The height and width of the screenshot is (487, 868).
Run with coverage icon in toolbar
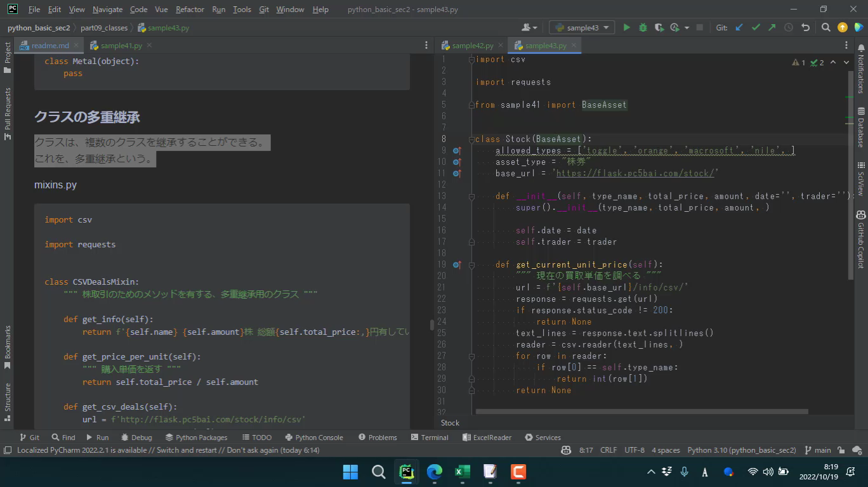[659, 27]
